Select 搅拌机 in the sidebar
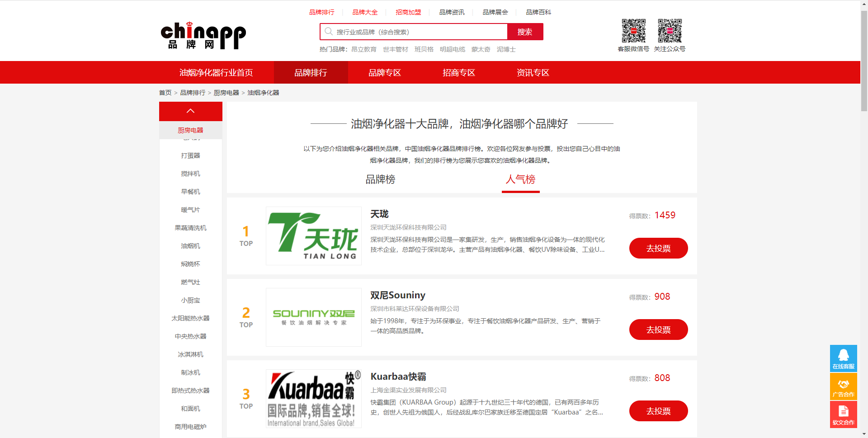 point(190,174)
